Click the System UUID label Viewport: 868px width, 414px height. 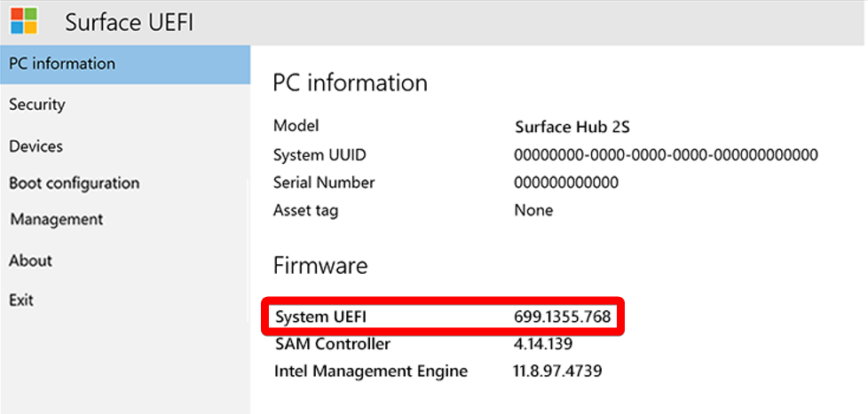(x=320, y=155)
